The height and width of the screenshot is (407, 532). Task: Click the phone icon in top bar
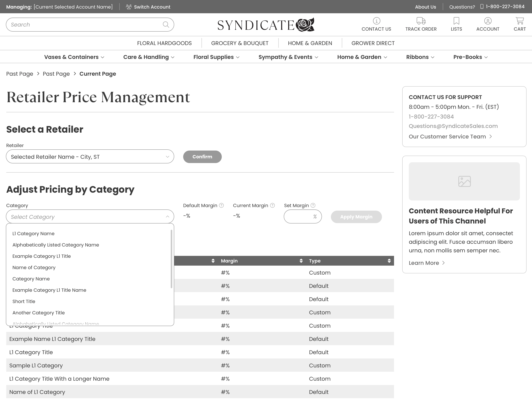coord(482,7)
